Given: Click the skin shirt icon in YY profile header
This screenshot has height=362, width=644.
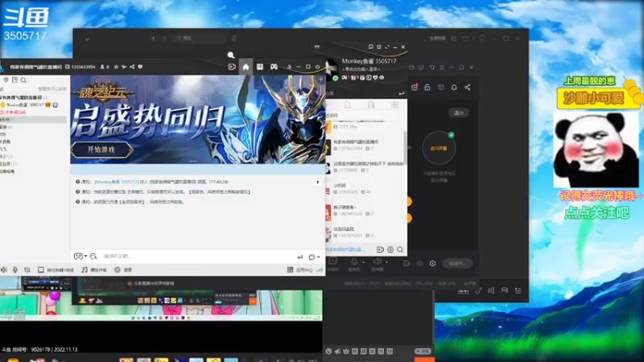Looking at the screenshot, I should [378, 47].
